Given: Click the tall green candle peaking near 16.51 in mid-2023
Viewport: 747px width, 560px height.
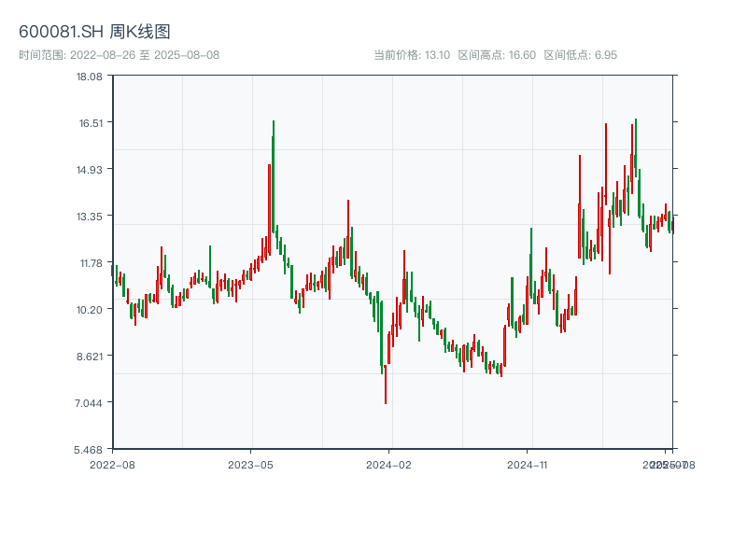Looking at the screenshot, I should tap(273, 176).
